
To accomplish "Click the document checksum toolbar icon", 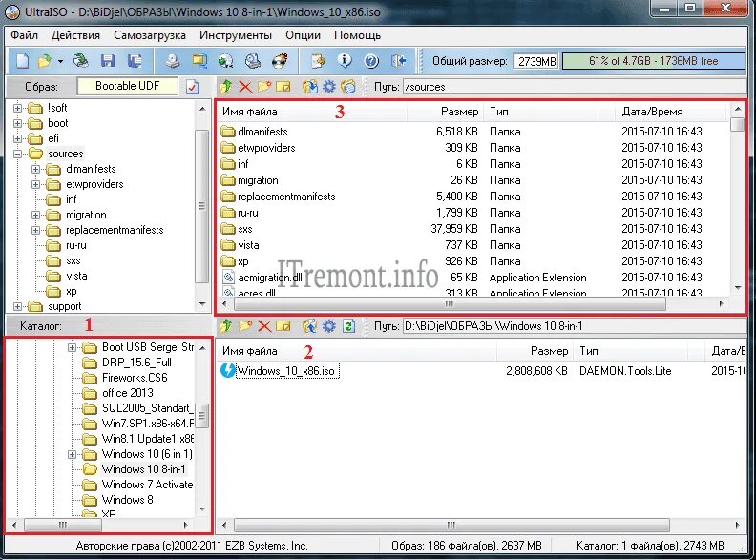I will (x=318, y=61).
